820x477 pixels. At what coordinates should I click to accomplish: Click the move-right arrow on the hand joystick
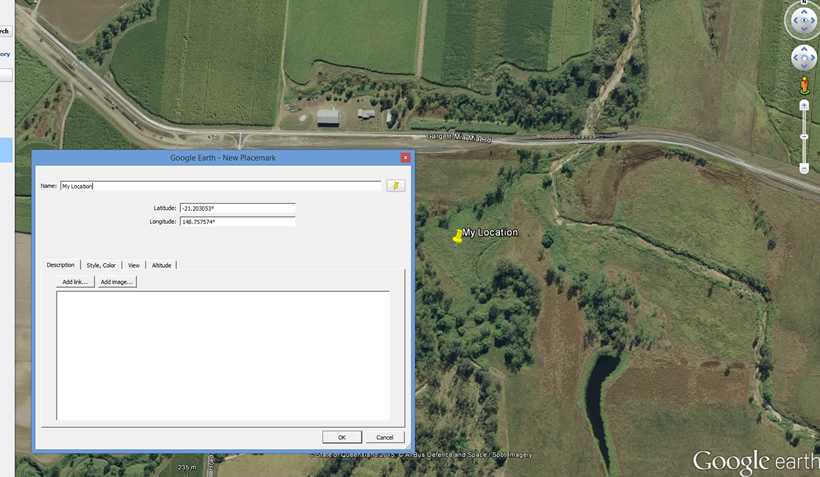click(x=813, y=58)
